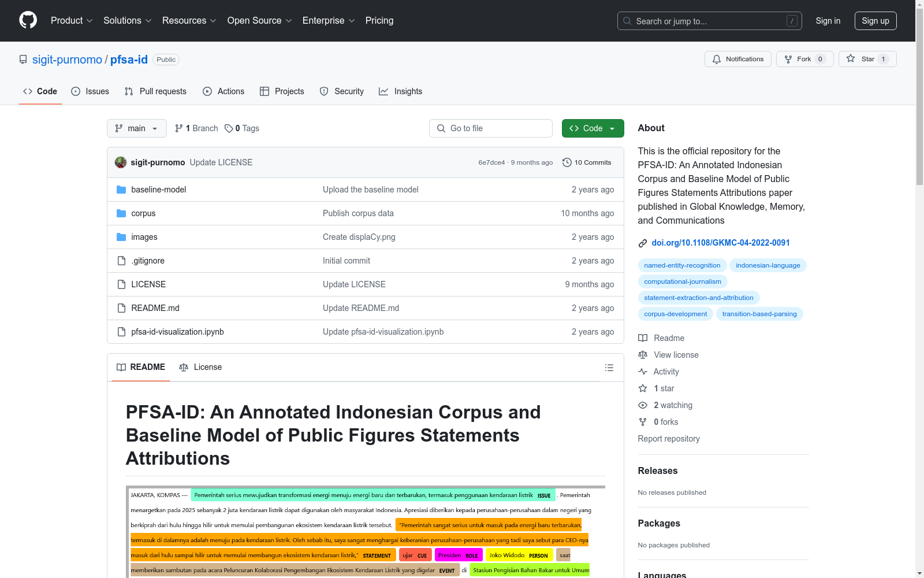Star the repository
The height and width of the screenshot is (578, 924).
pos(867,59)
